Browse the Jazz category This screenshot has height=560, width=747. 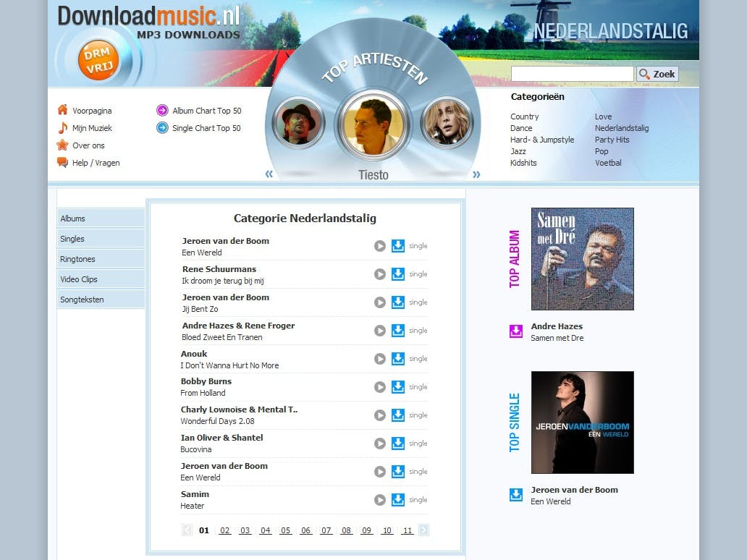click(518, 151)
